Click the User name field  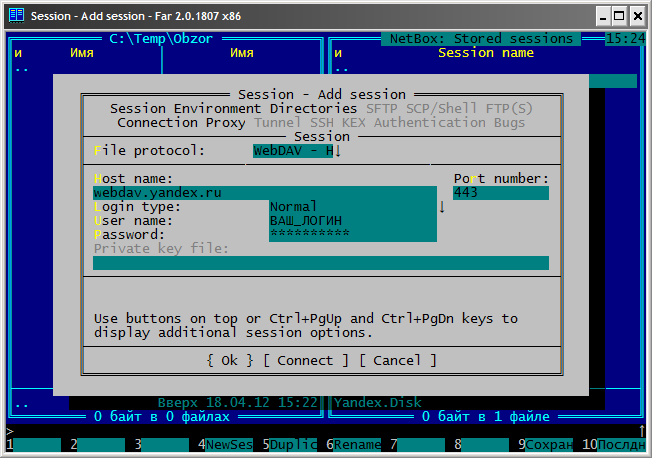coord(352,220)
